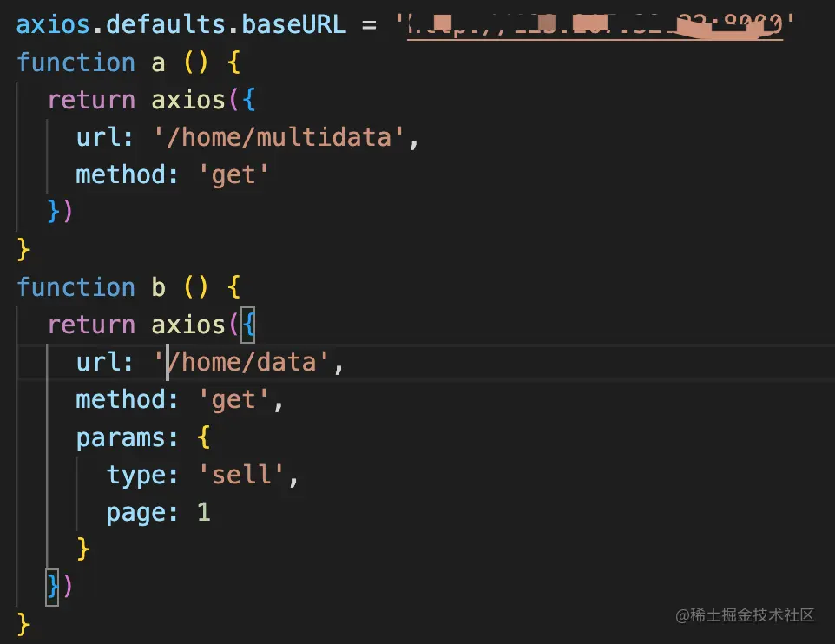
Task: Click the redacted base URL string
Action: (595, 25)
